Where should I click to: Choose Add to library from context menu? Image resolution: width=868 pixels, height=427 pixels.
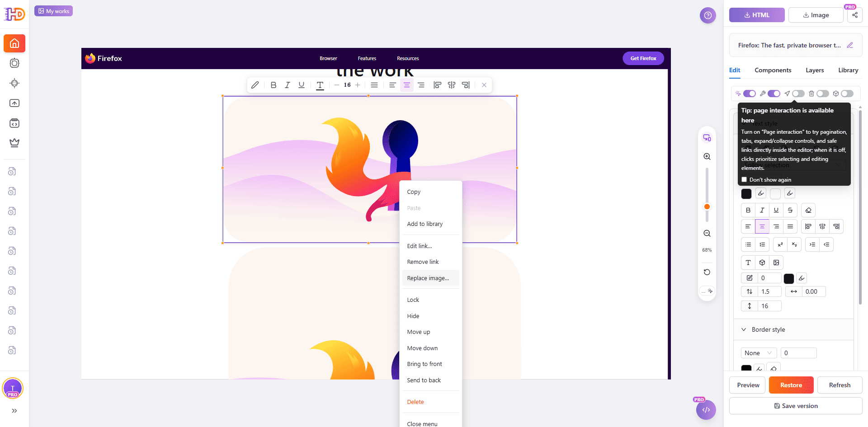click(431, 224)
